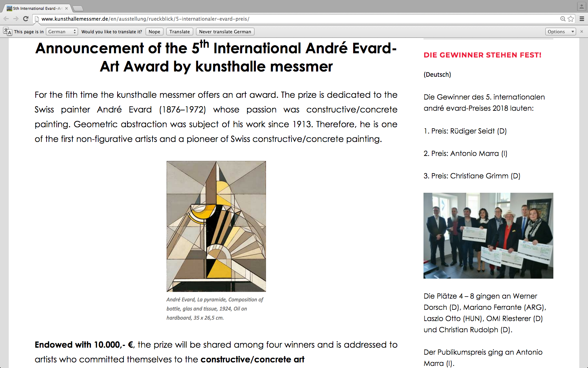This screenshot has width=588, height=368.
Task: Click the Translate button
Action: pos(180,32)
